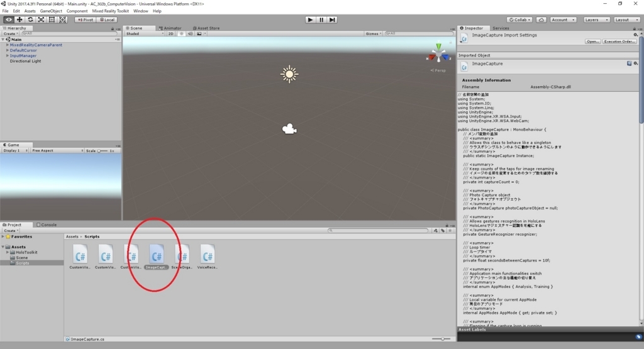
Task: Toggle scene effects image button
Action: tap(199, 34)
